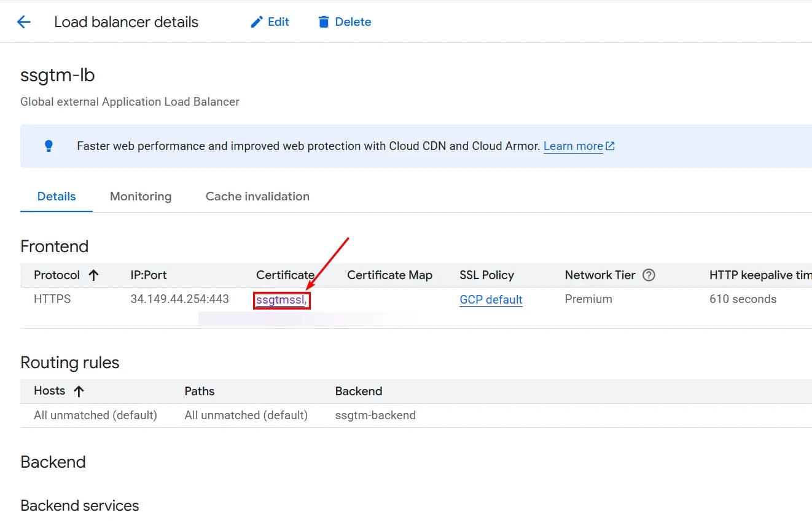Click the external link icon next to Learn more

click(609, 146)
